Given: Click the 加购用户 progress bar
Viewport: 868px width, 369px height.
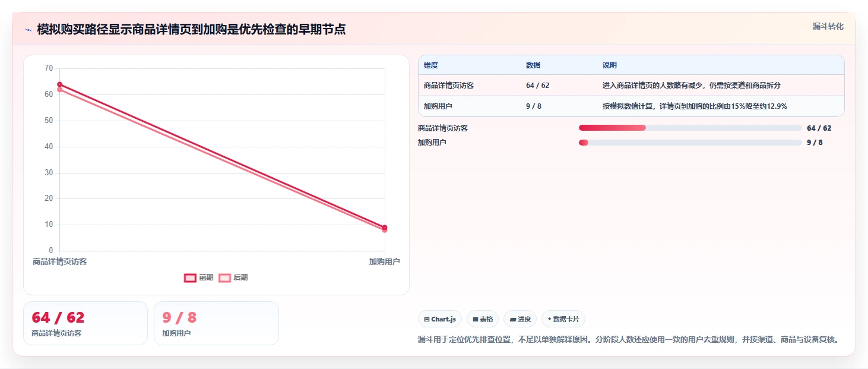Looking at the screenshot, I should [x=690, y=142].
